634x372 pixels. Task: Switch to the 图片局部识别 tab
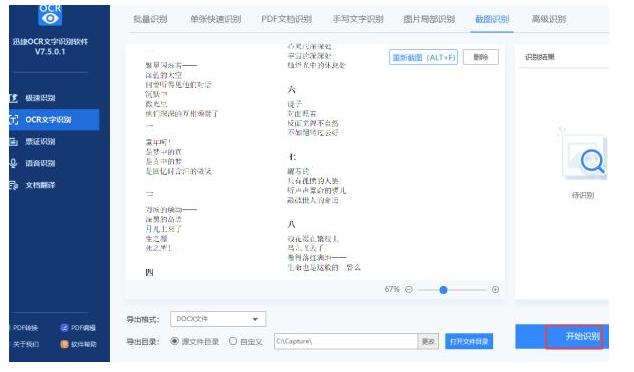(x=429, y=19)
